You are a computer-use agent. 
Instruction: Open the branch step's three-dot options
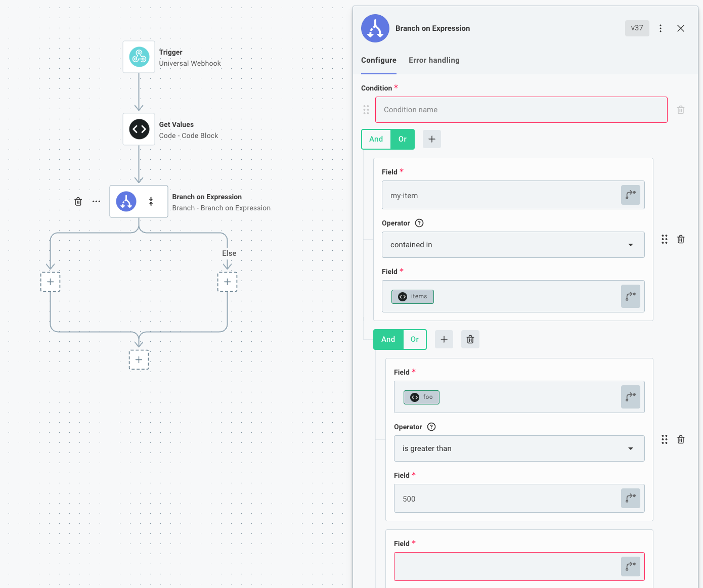pyautogui.click(x=96, y=202)
